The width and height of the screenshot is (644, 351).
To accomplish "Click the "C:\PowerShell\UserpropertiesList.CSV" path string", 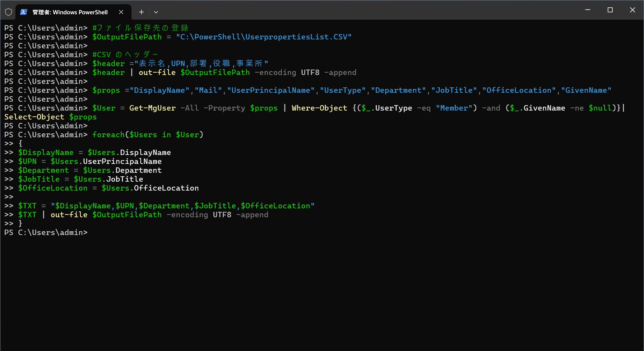I will [264, 37].
